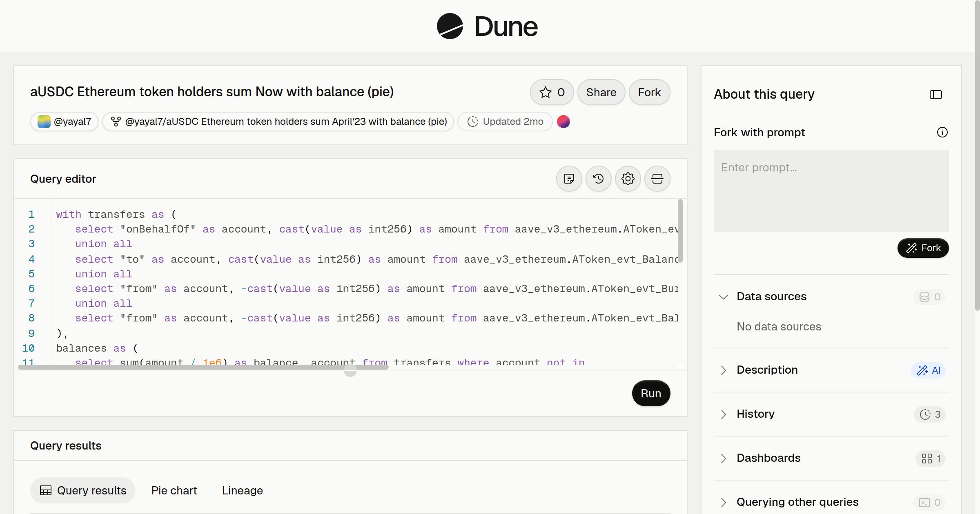Click line number 10 in the editor gutter

pos(28,348)
